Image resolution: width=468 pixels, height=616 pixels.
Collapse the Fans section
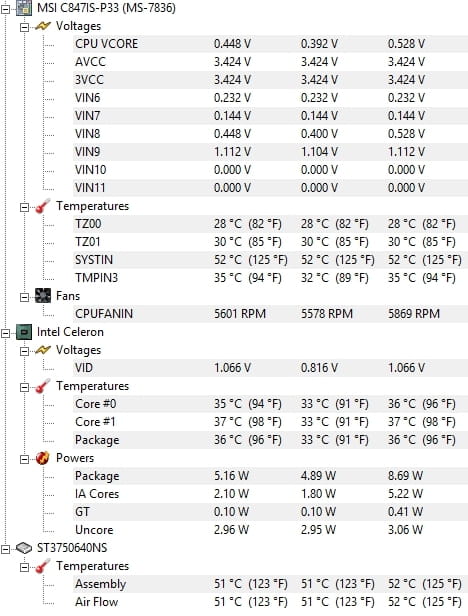click(x=24, y=297)
